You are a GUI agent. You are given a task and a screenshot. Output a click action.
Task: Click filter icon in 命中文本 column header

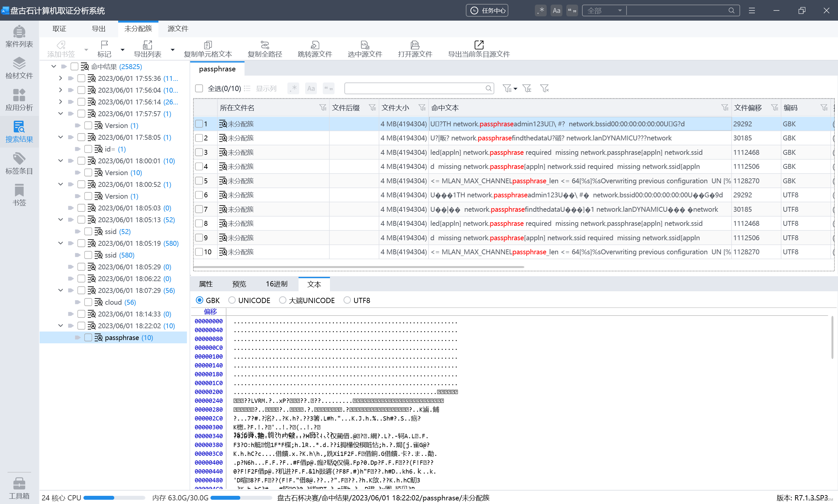pyautogui.click(x=725, y=108)
